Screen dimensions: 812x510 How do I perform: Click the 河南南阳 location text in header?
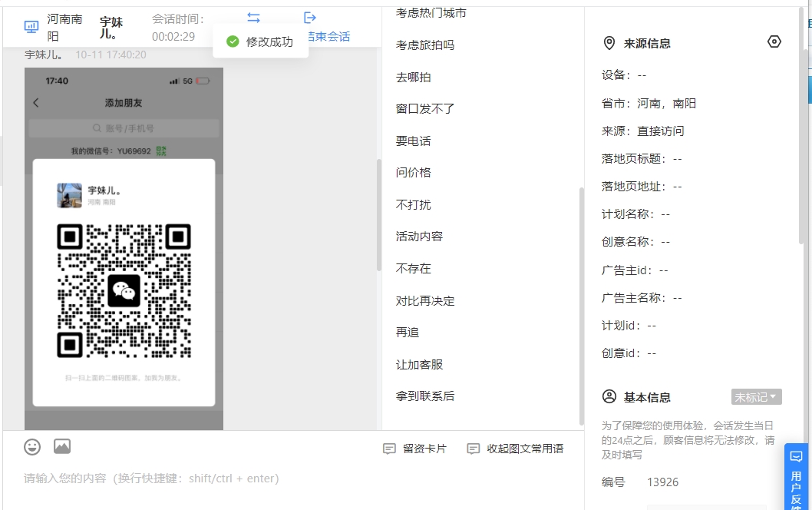[x=64, y=28]
